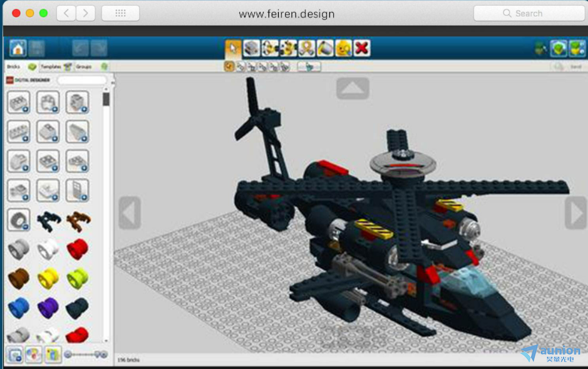This screenshot has height=369, width=588.
Task: Pick the dark blue wheel hub
Action: click(77, 308)
